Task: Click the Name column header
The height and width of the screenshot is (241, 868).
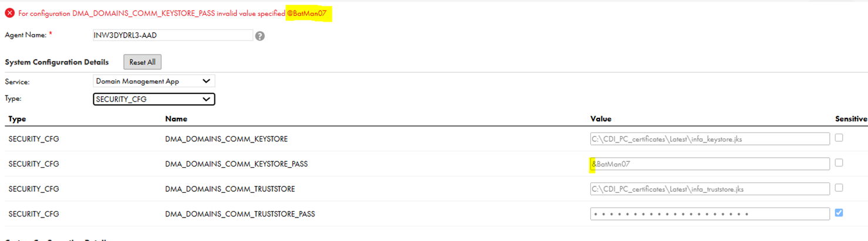Action: [176, 119]
